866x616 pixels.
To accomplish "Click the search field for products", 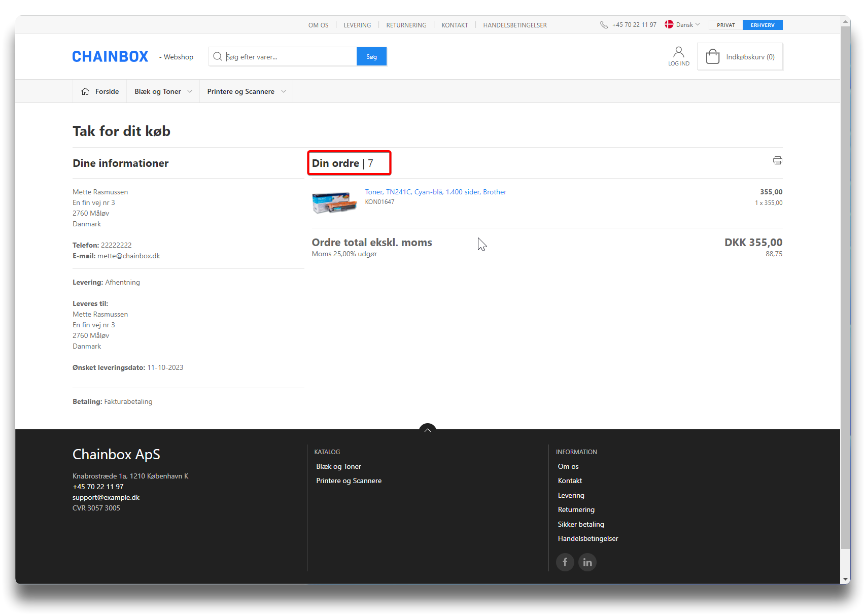I will click(x=289, y=57).
